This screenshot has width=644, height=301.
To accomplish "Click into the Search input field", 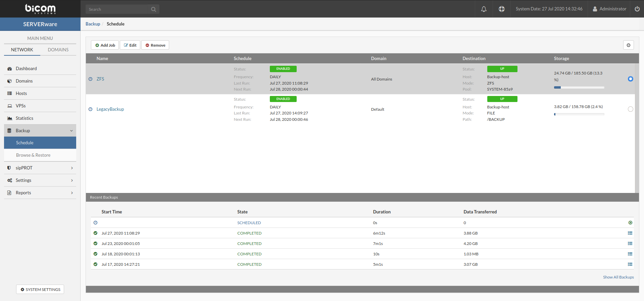I will click(x=117, y=9).
